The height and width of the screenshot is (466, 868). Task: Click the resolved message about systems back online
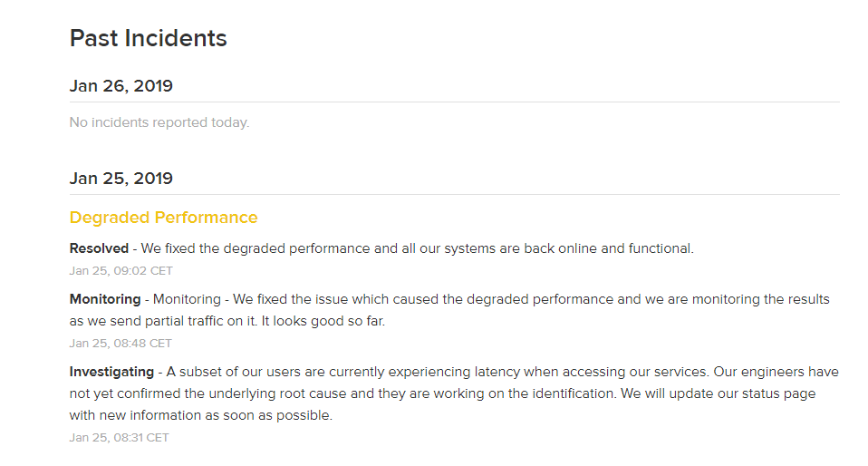click(x=417, y=248)
